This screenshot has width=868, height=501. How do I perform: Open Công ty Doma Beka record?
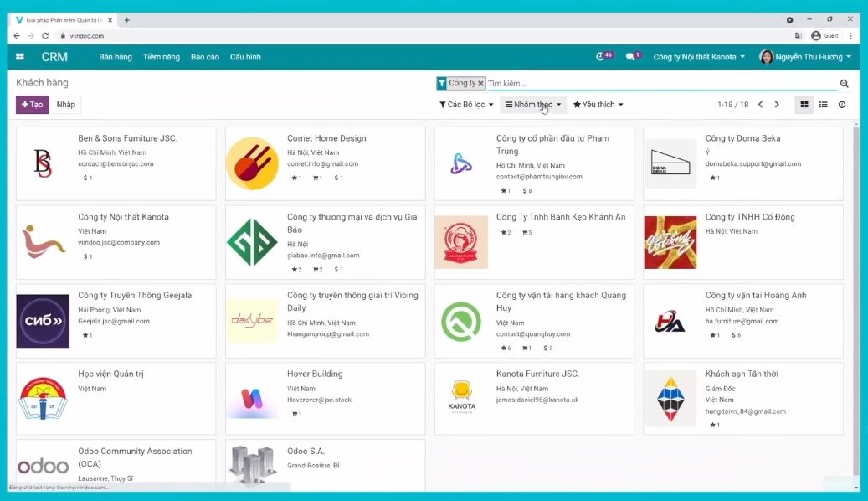point(742,163)
